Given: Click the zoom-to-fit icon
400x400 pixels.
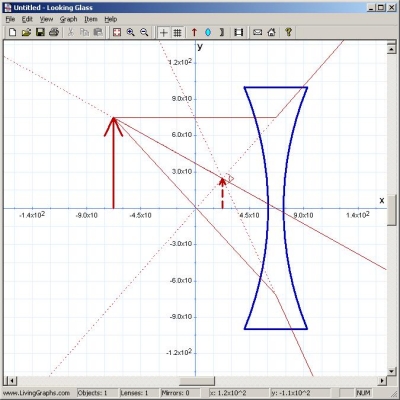Looking at the screenshot, I should click(117, 32).
